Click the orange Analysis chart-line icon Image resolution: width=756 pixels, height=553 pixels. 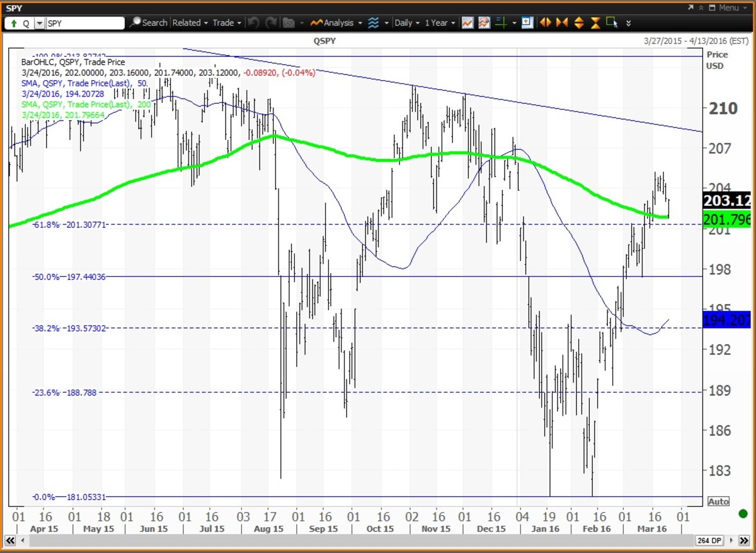click(316, 23)
